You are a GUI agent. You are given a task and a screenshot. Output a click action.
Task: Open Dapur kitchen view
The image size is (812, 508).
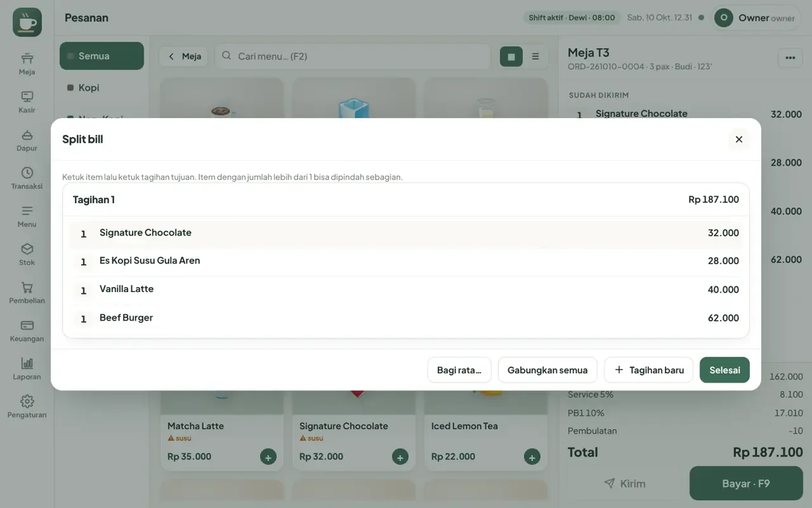27,140
